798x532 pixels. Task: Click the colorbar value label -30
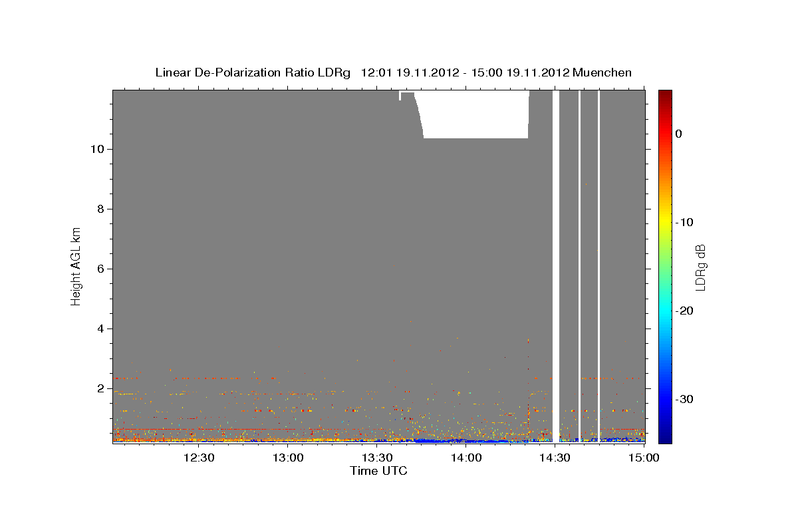[x=684, y=399]
